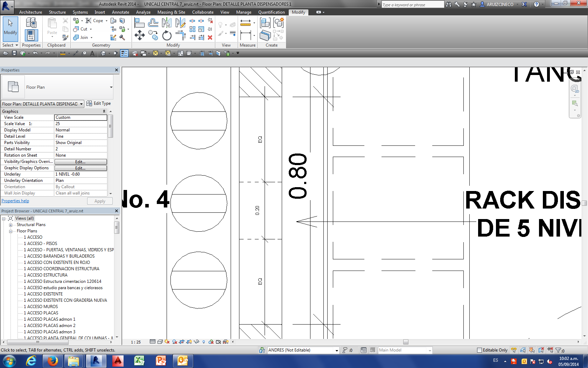Toggle the Editable Only checkbox
The width and height of the screenshot is (588, 368).
(479, 350)
